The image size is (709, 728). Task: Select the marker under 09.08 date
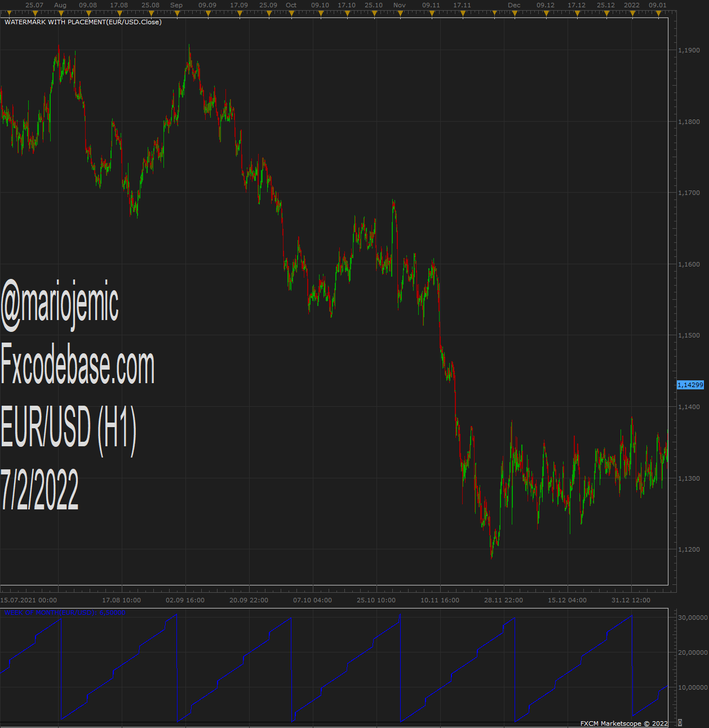tap(88, 13)
